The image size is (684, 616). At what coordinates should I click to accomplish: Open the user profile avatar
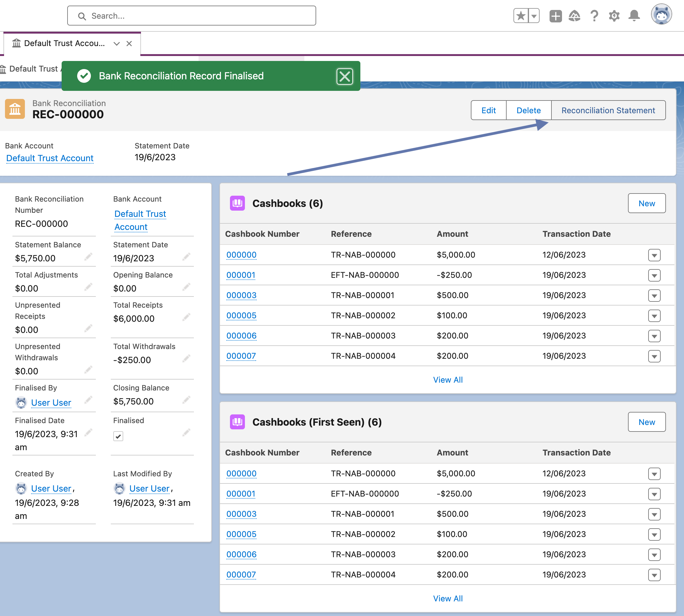click(661, 15)
